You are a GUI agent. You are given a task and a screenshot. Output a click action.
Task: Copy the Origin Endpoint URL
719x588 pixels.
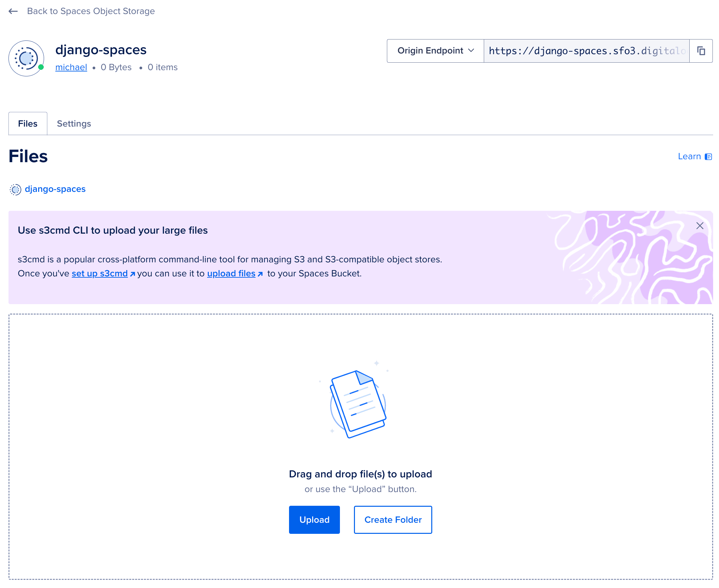(701, 51)
